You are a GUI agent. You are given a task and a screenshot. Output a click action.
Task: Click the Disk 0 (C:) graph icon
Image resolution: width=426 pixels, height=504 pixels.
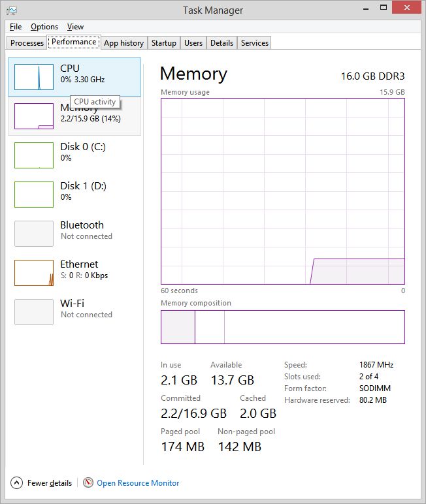tap(34, 155)
